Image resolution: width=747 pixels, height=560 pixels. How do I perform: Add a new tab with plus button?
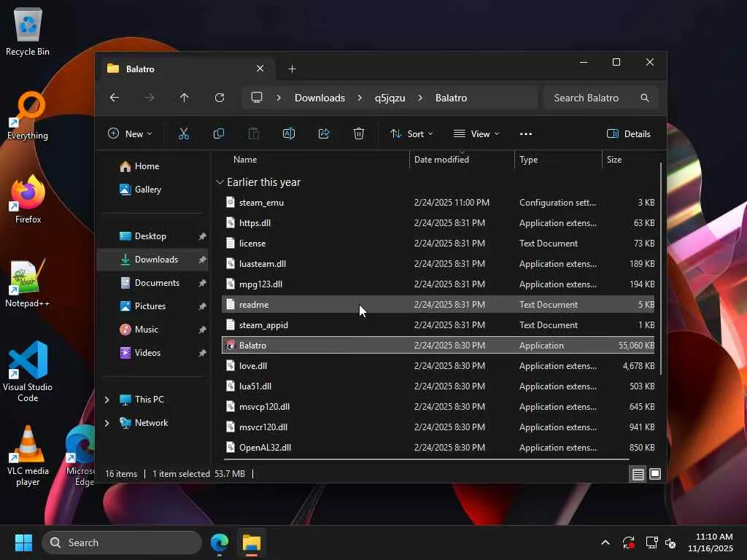[292, 69]
